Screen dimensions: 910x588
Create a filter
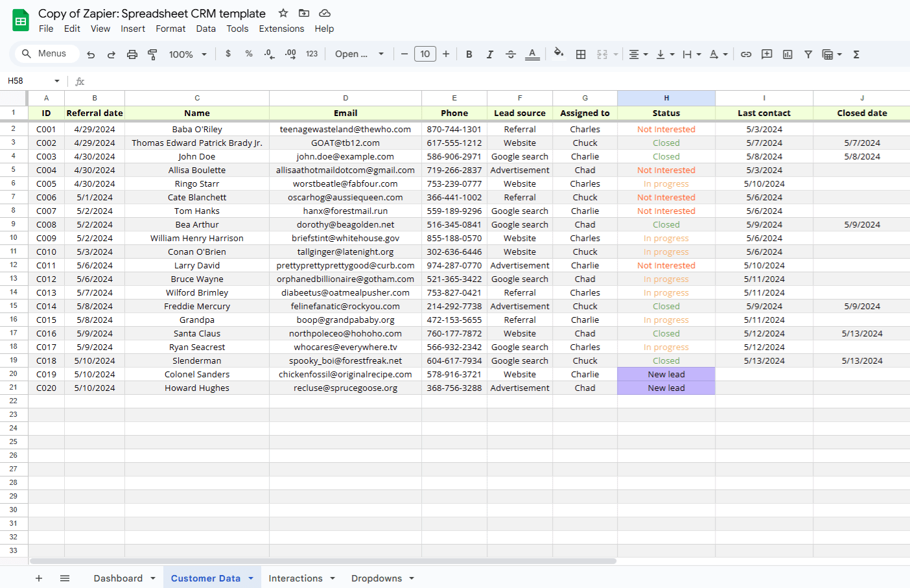(808, 54)
